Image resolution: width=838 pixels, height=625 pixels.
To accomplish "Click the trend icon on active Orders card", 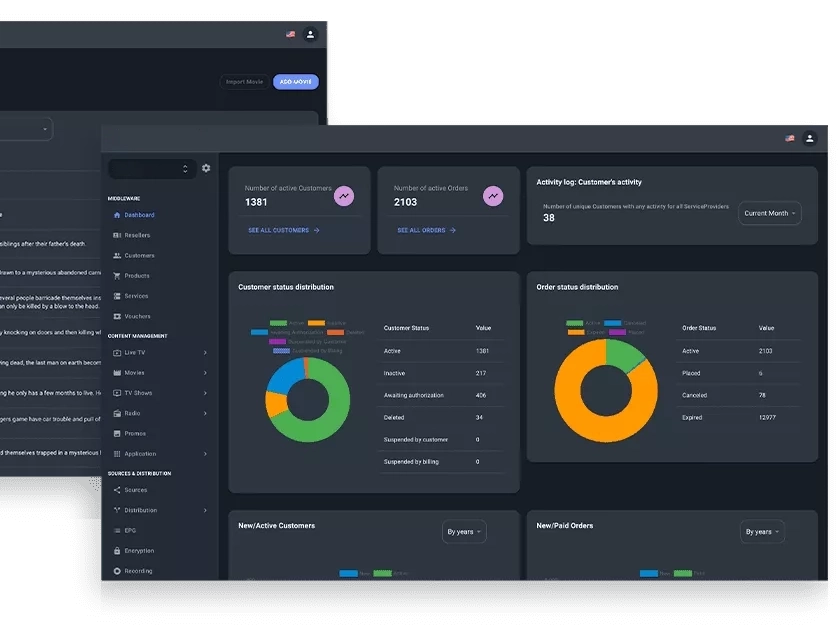I will pyautogui.click(x=493, y=196).
